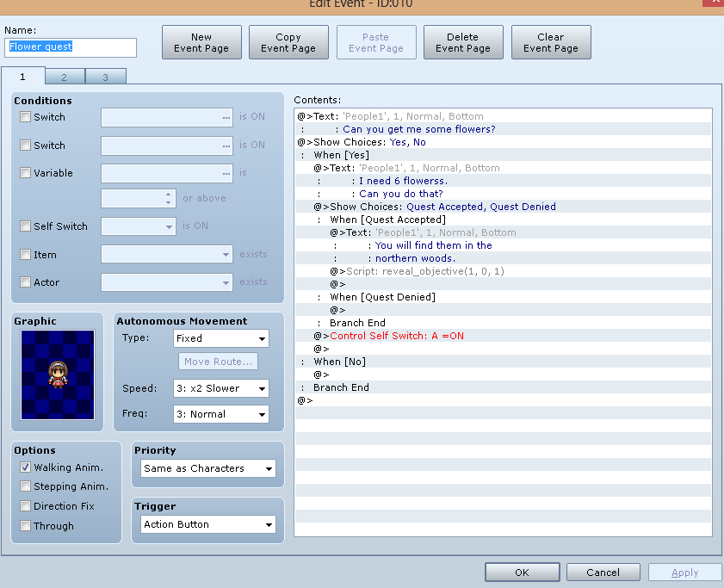This screenshot has width=724, height=588.
Task: Enable the Self Switch condition checkbox
Action: (25, 226)
